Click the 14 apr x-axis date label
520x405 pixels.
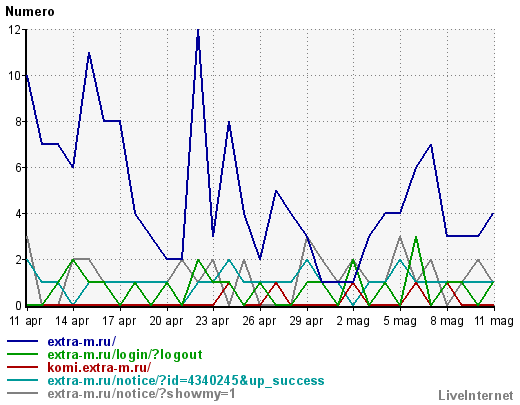(x=72, y=321)
